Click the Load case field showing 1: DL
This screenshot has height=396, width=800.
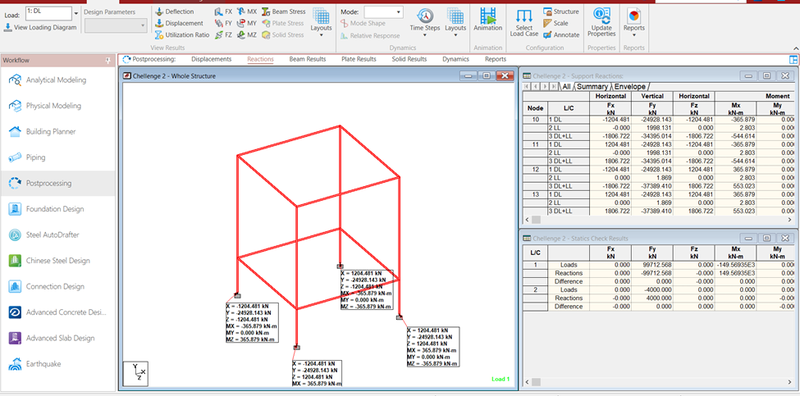(x=48, y=14)
